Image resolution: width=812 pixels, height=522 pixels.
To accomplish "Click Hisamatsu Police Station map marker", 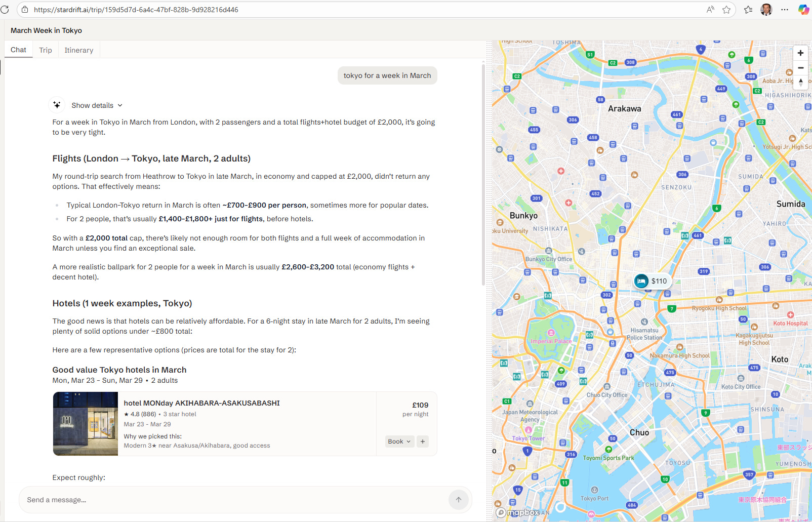I will pos(644,322).
